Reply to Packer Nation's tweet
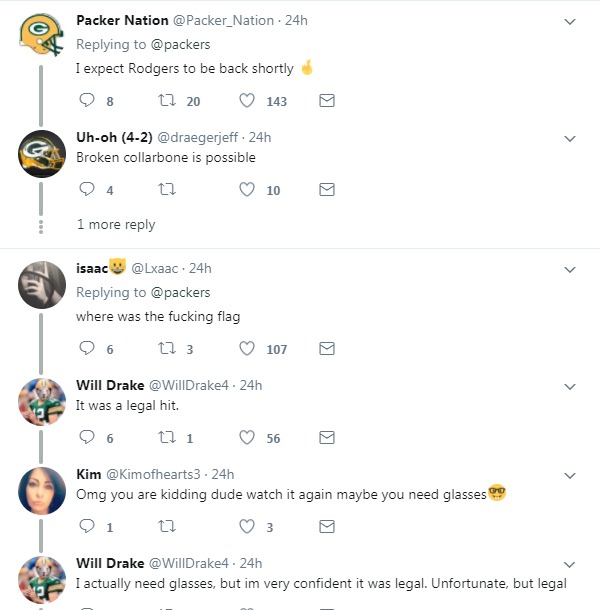Screen dimensions: 600x610 (86, 101)
